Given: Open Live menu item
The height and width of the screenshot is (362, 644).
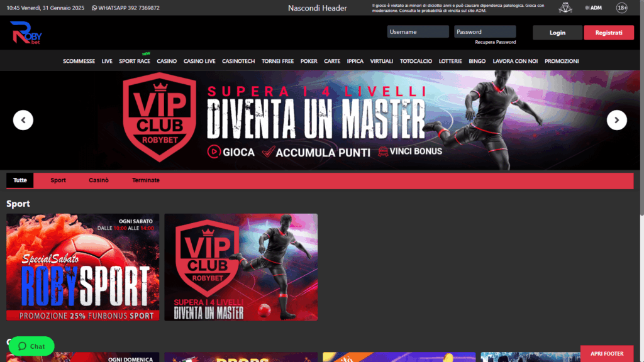Looking at the screenshot, I should [x=107, y=61].
